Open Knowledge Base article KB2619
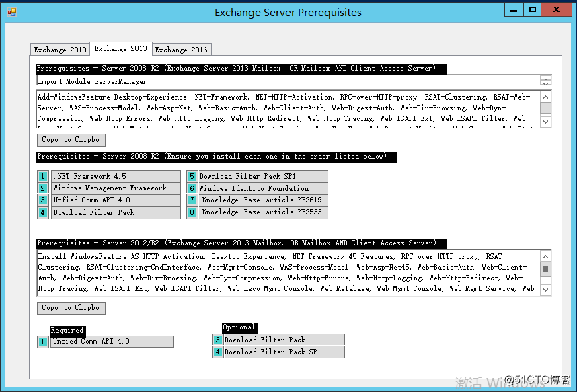The height and width of the screenshot is (392, 577). [263, 200]
